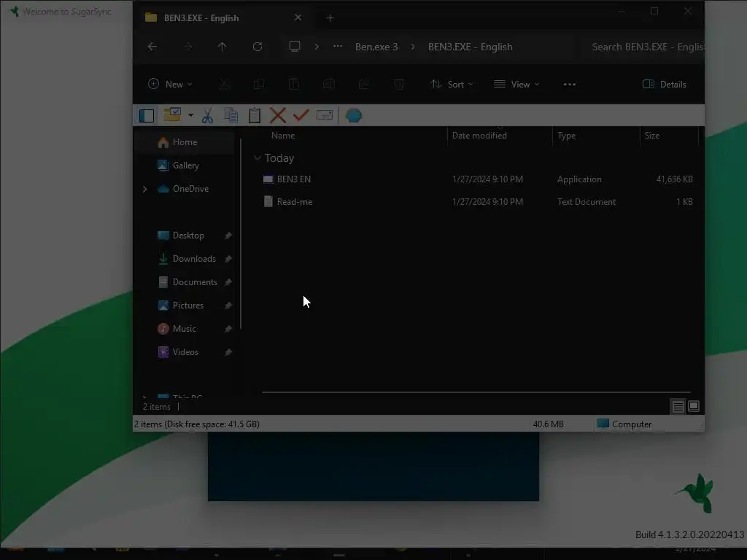This screenshot has height=560, width=747.
Task: Open pinned Videos folder
Action: 185,352
